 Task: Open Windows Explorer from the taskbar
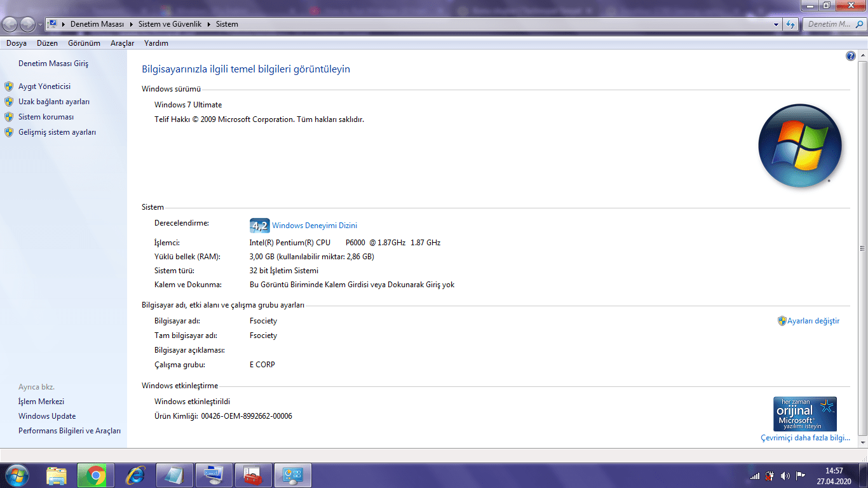(57, 475)
